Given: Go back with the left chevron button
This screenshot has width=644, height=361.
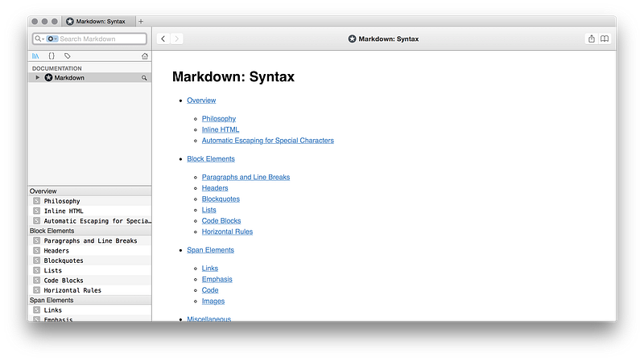Looking at the screenshot, I should coord(163,39).
